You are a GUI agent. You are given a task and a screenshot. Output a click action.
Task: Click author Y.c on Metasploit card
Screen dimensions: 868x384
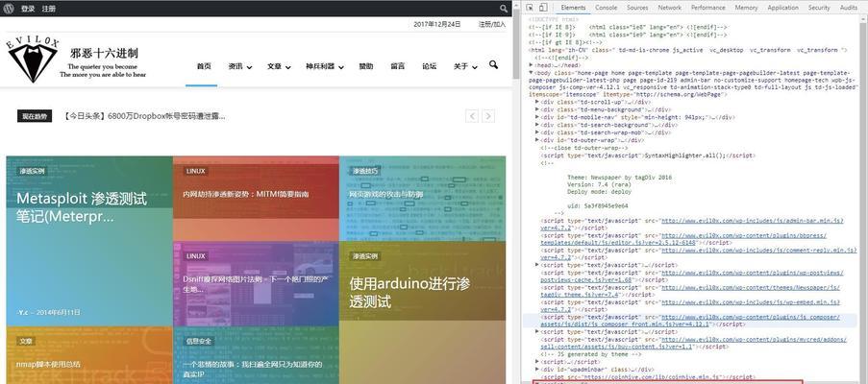(x=22, y=312)
